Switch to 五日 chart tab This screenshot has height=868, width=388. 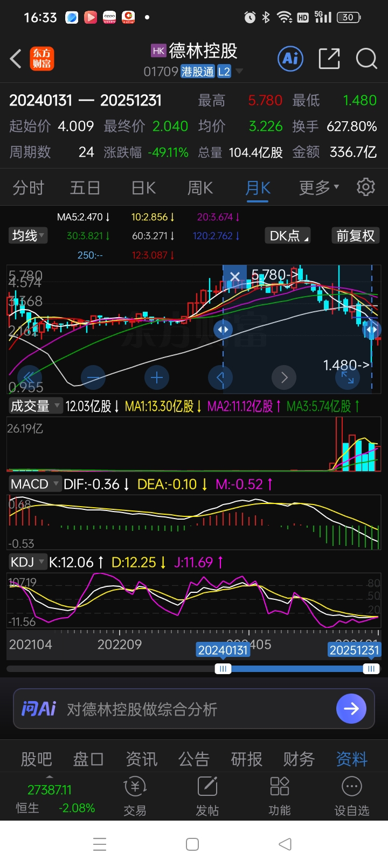coord(85,188)
